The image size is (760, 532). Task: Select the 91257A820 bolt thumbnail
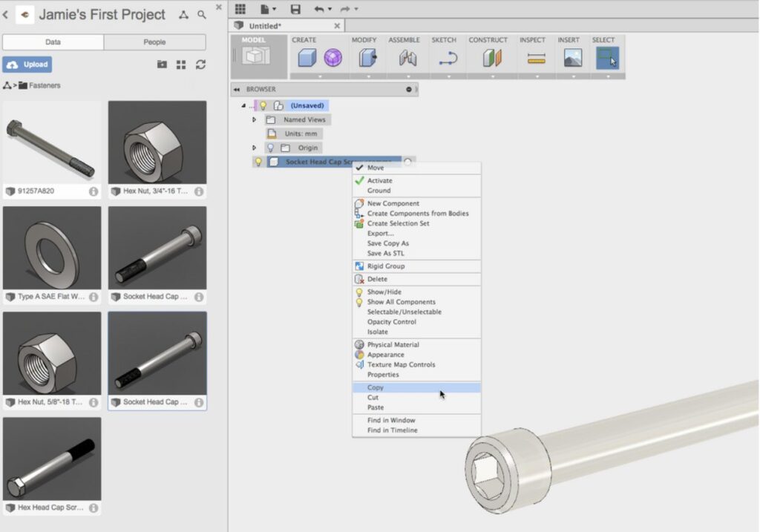[x=51, y=141]
